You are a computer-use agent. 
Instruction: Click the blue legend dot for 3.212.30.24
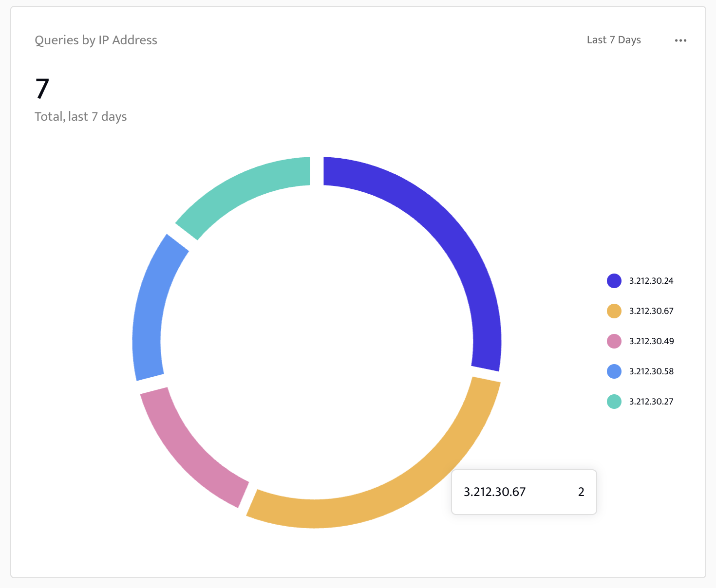pyautogui.click(x=614, y=280)
